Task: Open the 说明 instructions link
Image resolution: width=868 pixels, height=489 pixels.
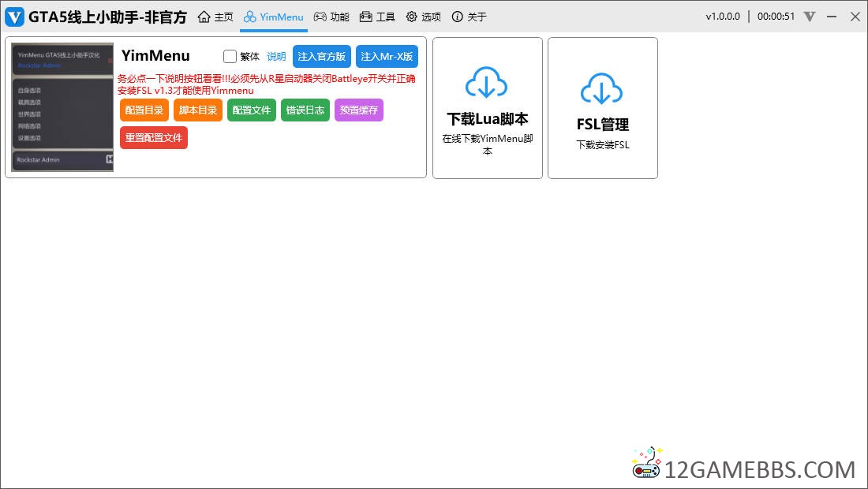Action: pyautogui.click(x=276, y=57)
